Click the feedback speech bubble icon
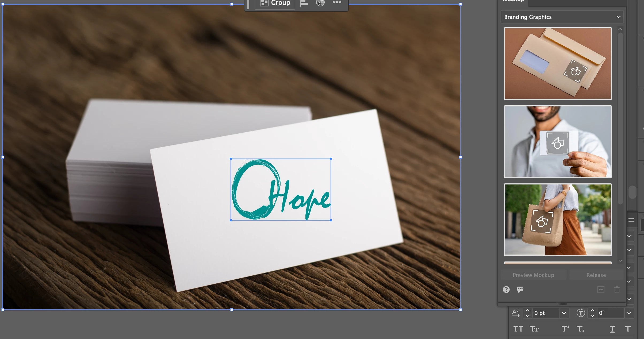Viewport: 644px width, 339px height. (x=520, y=290)
